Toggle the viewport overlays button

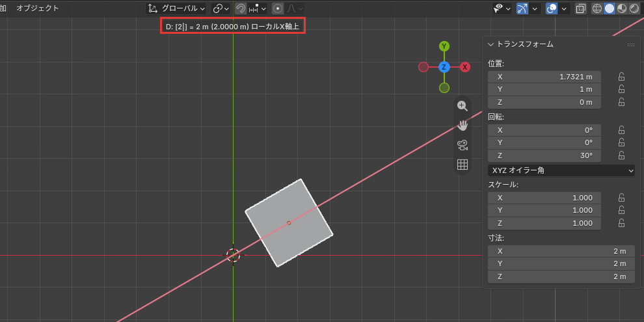click(551, 8)
